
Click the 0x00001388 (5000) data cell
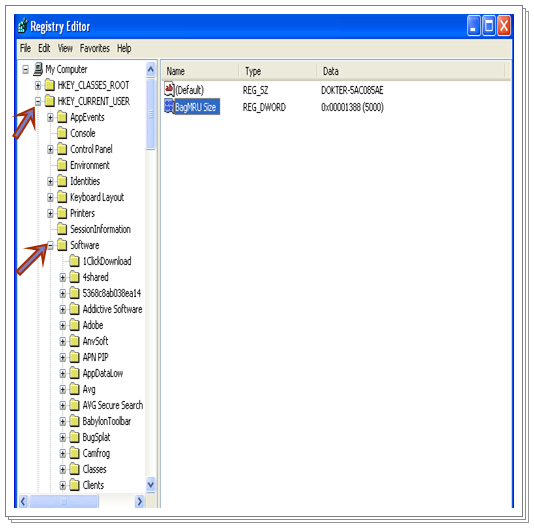coord(352,107)
